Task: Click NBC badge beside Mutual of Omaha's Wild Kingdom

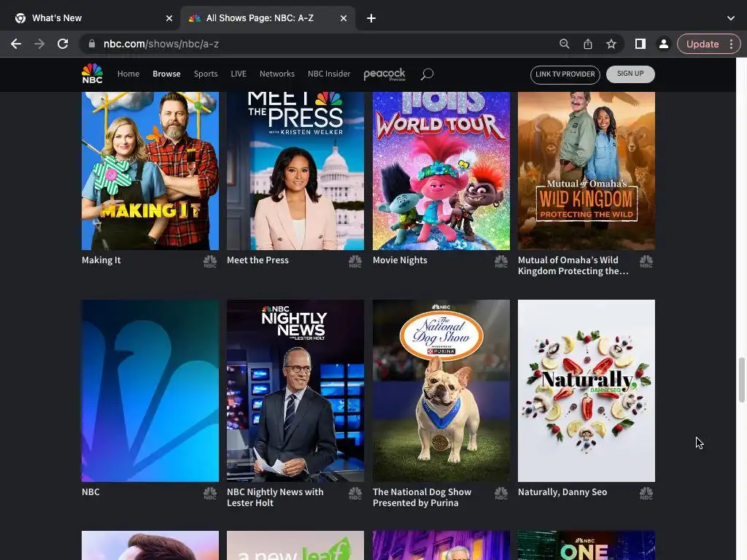Action: (x=646, y=261)
